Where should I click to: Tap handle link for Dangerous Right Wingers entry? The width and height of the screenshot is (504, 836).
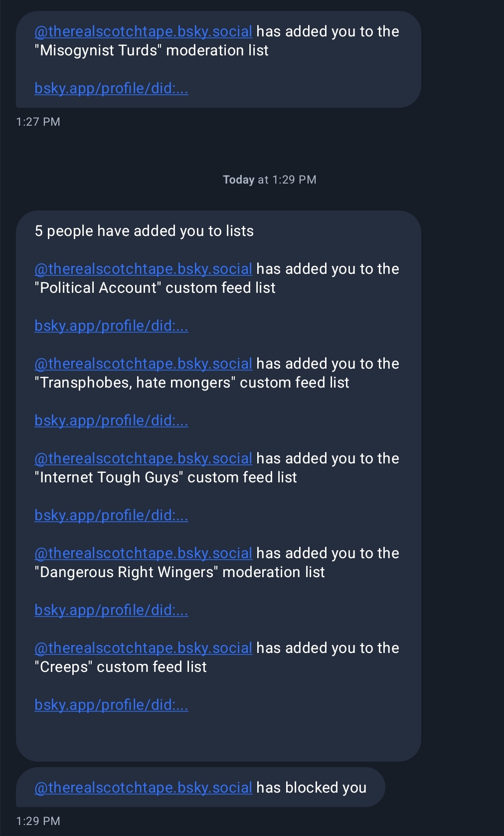[x=143, y=553]
